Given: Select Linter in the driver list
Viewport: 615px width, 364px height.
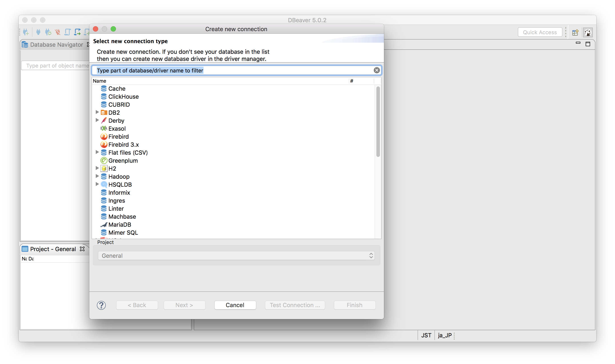Looking at the screenshot, I should point(116,208).
